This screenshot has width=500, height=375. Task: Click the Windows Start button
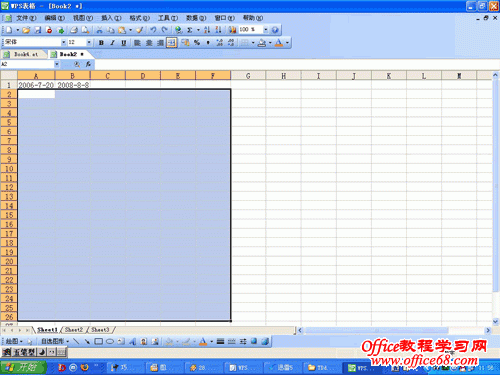coord(23,367)
